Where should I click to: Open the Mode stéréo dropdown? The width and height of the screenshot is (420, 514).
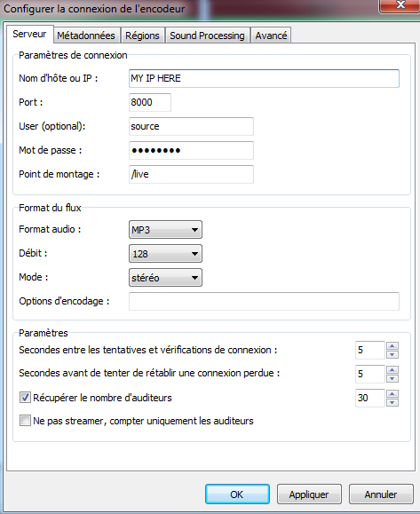[165, 277]
